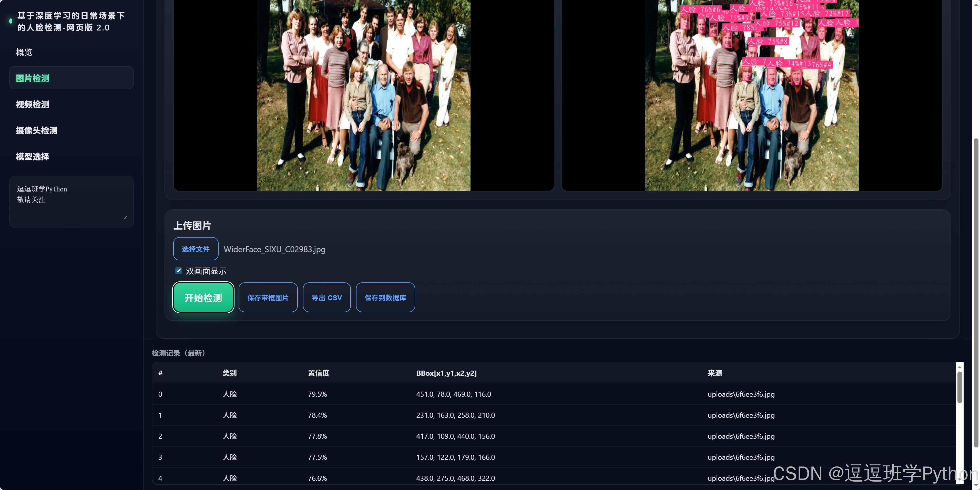Open 摄像头检测 camera detection
Viewport: 980px width, 490px height.
tap(71, 130)
